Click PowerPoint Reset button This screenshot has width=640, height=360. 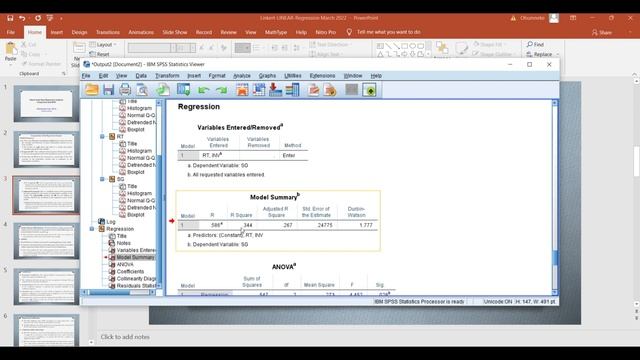pyautogui.click(x=100, y=54)
